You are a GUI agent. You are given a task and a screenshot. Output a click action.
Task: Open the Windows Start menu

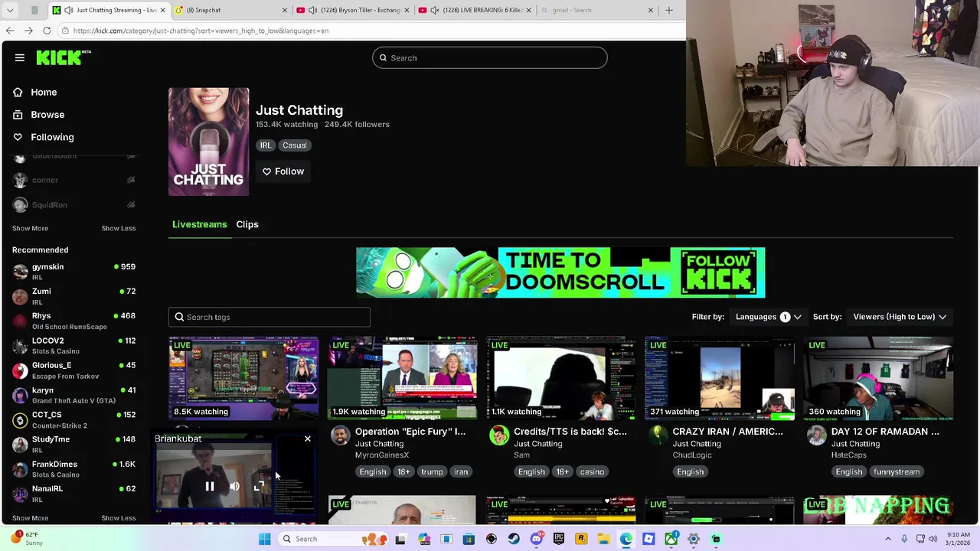coord(264,539)
